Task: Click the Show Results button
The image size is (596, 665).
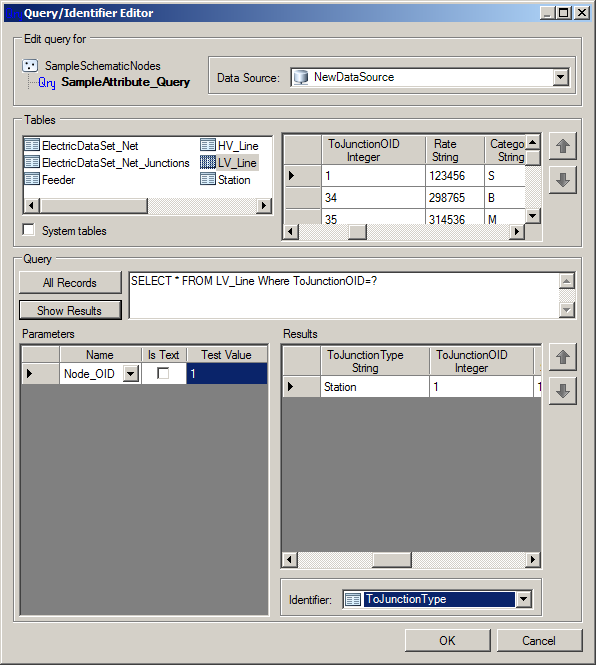Action: coord(70,310)
